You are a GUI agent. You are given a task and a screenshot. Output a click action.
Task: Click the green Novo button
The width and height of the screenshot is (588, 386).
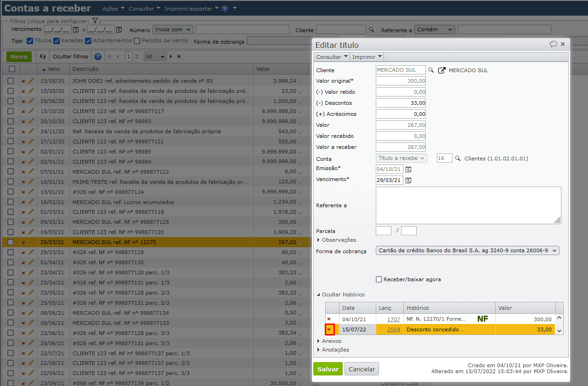point(19,57)
